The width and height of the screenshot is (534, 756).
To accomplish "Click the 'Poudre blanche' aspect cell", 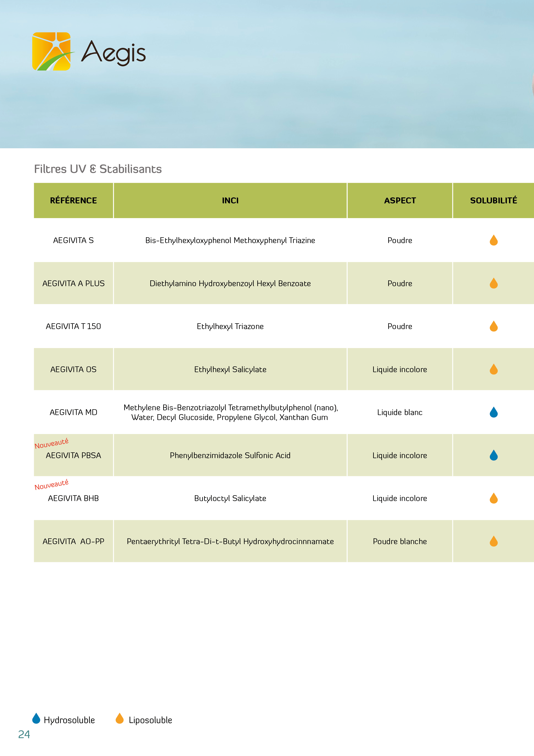I will point(400,541).
